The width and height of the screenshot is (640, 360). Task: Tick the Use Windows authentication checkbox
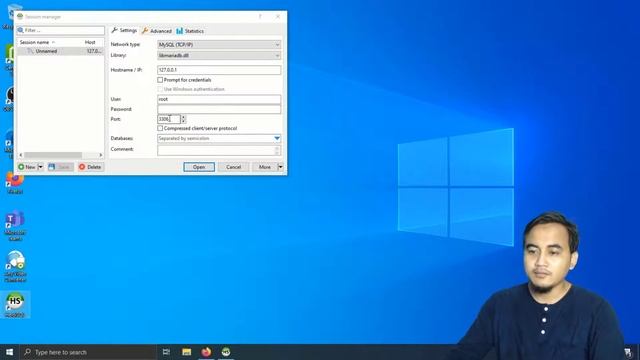coord(160,89)
